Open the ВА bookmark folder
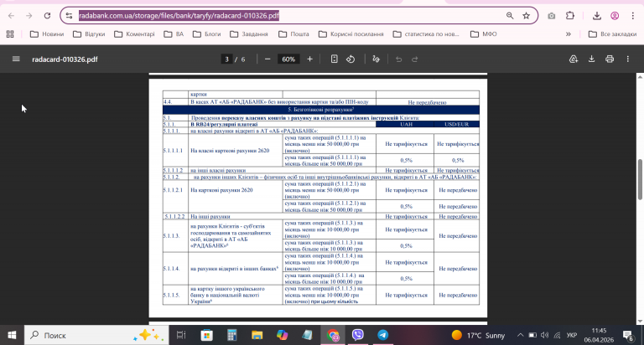 point(174,34)
